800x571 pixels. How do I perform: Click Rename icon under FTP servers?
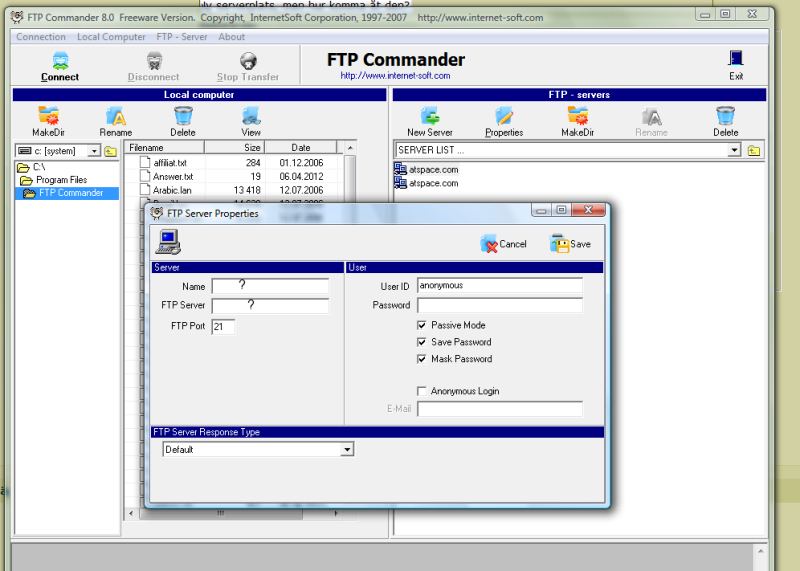point(652,117)
